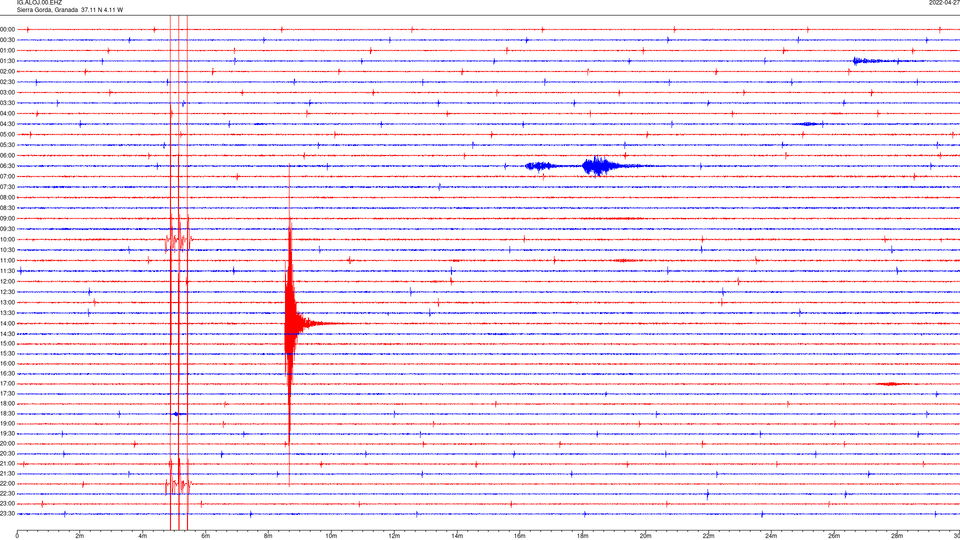Click the station code IG.ALOJ.00.EHZ

click(x=39, y=3)
